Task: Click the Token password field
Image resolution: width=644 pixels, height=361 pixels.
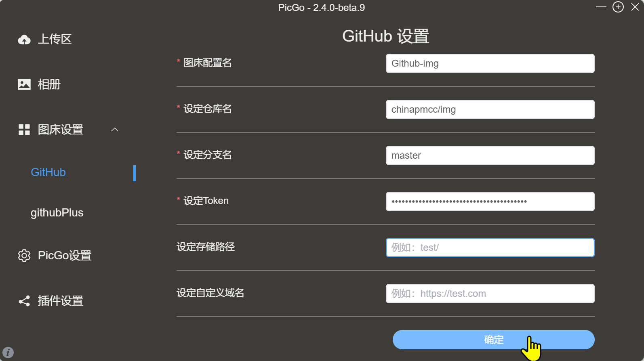Action: 490,201
